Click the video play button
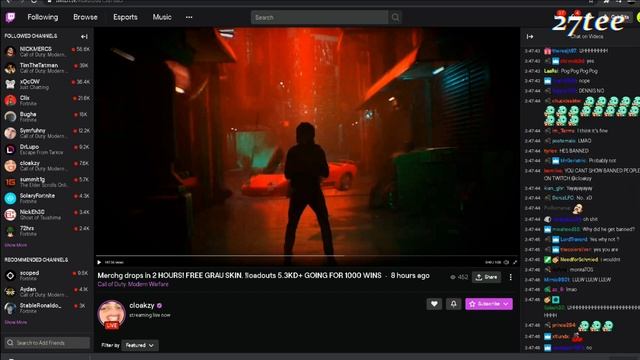Screen dimensions: 640x360 click(x=99, y=262)
